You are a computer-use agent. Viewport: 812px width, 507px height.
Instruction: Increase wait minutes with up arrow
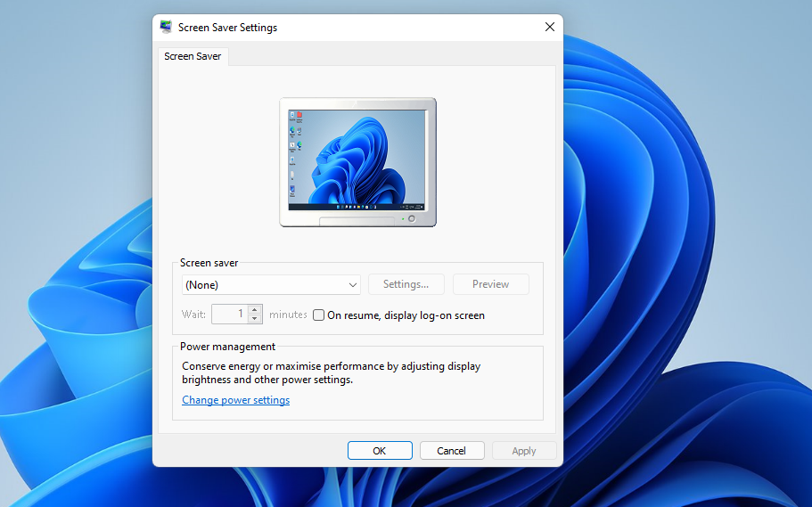point(255,310)
